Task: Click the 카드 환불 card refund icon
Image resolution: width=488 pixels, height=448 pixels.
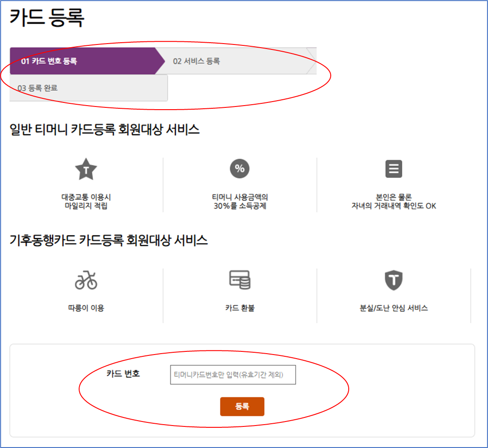Action: [x=240, y=279]
